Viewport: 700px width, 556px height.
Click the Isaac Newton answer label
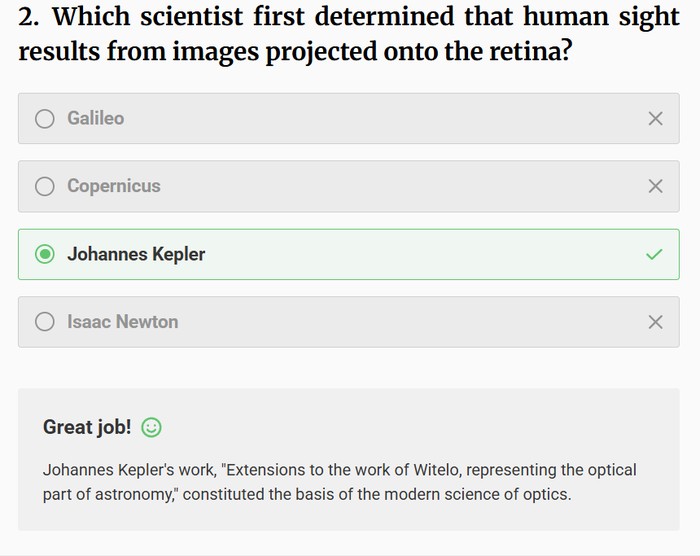pos(123,322)
